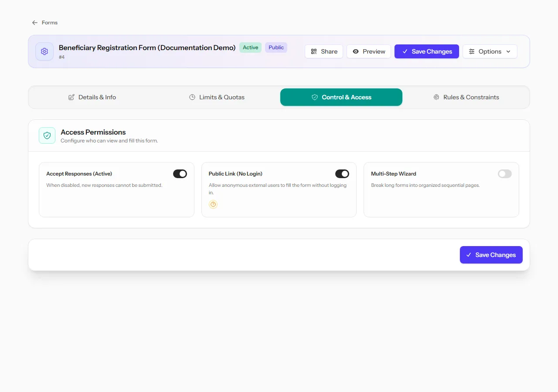Select the Control & Access tab
Image resolution: width=558 pixels, height=392 pixels.
(x=341, y=97)
